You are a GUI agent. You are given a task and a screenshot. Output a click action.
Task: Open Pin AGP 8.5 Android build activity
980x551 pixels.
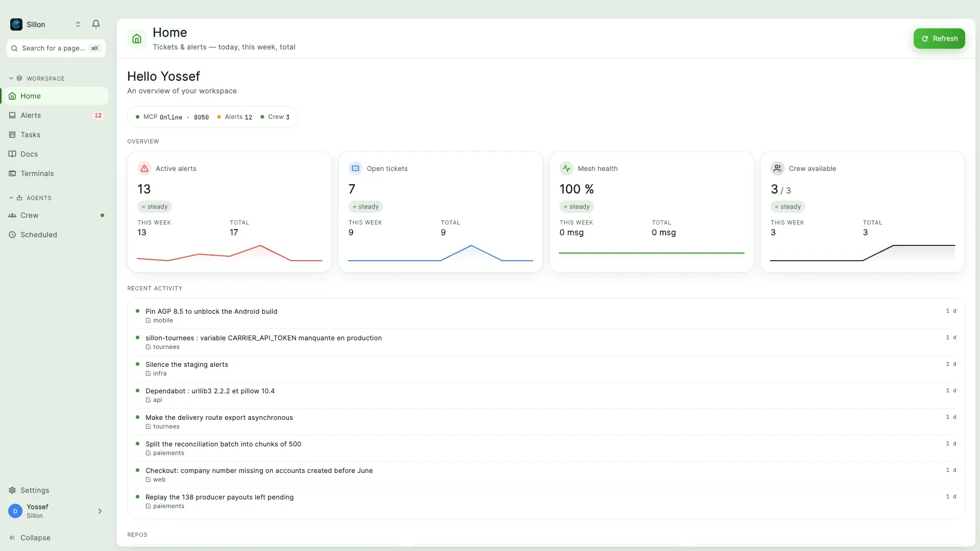tap(546, 316)
